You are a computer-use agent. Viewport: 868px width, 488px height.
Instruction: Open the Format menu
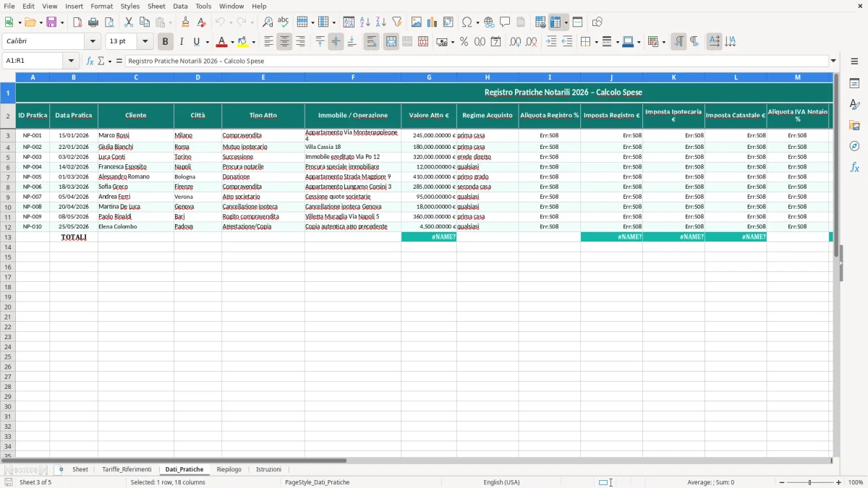102,6
